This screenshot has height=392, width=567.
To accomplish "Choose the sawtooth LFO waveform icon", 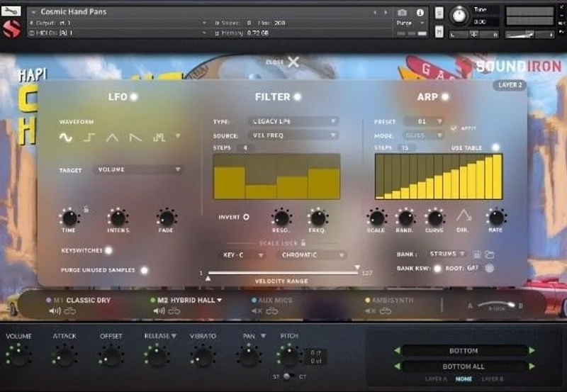I will 135,138.
